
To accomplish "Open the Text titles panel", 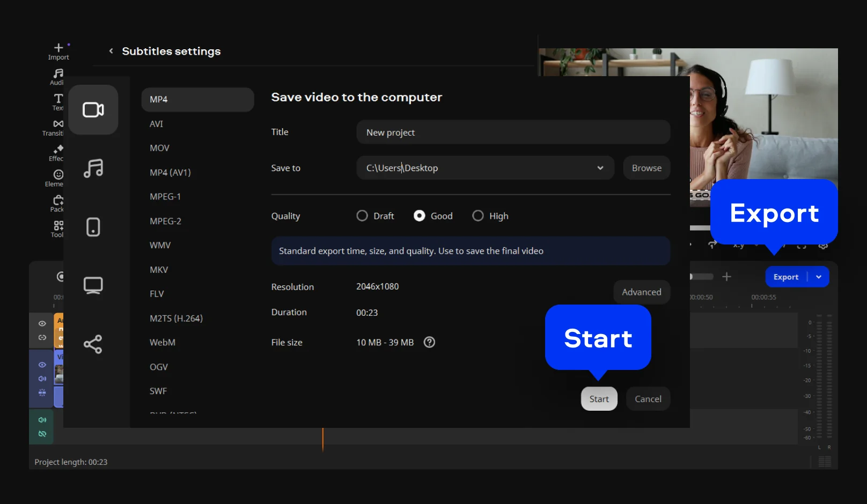I will click(x=58, y=102).
